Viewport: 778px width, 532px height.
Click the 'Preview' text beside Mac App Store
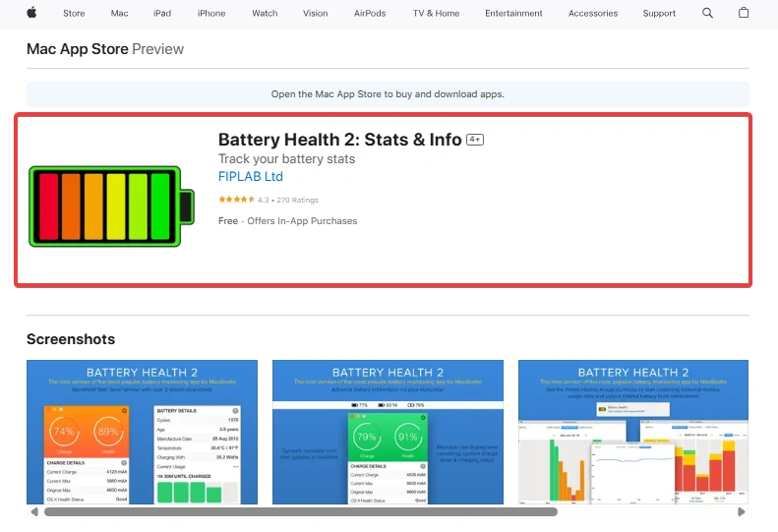coord(157,49)
